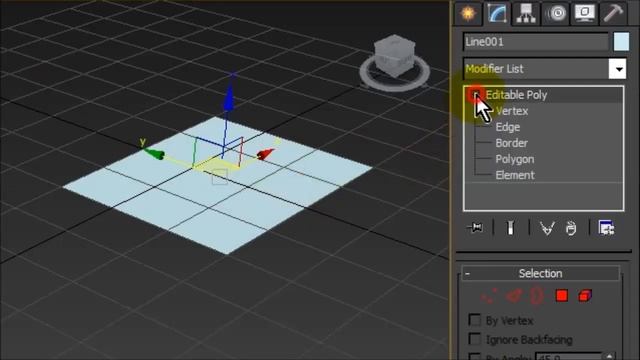Open the Display panel tab
Screen dimensions: 640x360
(x=584, y=13)
